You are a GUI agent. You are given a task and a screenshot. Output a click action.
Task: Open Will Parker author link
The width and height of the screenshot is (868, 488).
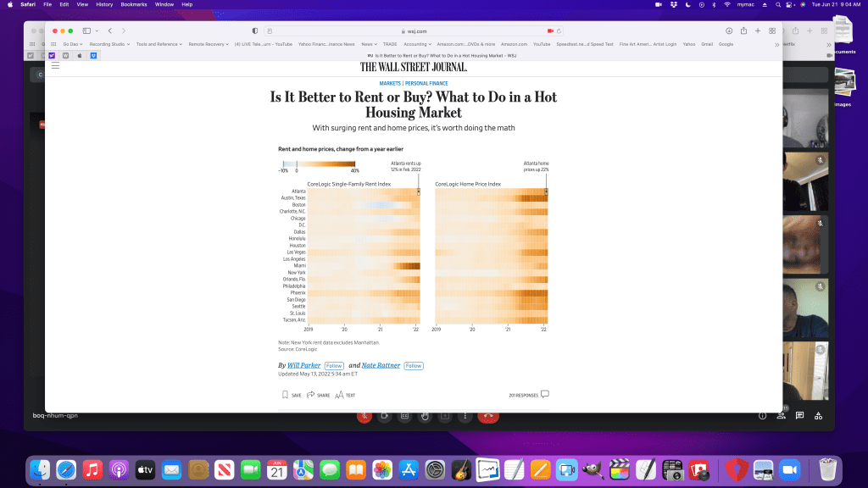303,365
